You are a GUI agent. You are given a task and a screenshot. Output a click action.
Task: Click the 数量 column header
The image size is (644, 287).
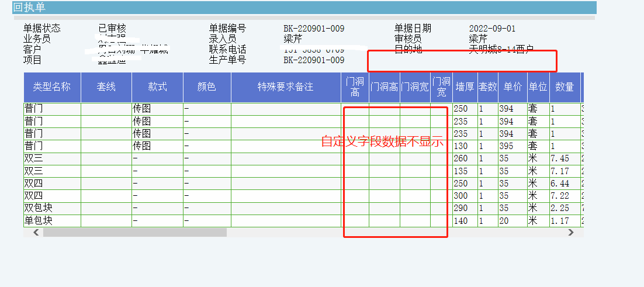click(x=565, y=87)
